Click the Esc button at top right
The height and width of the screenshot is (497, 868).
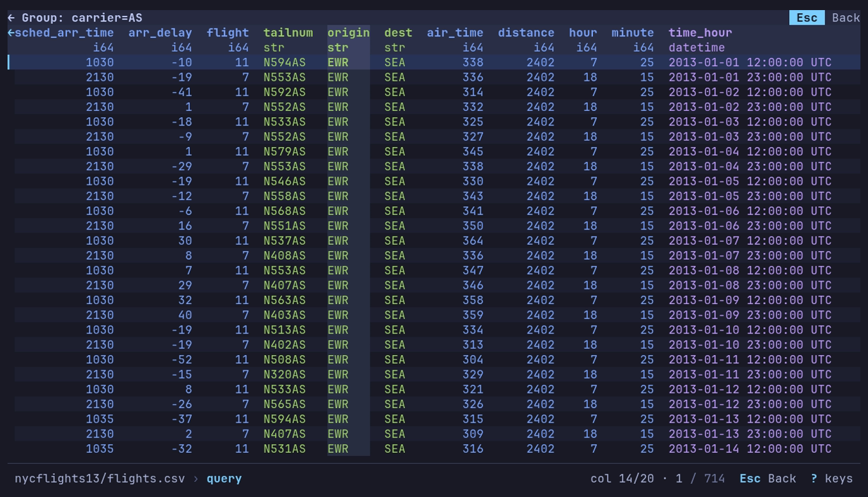click(807, 18)
